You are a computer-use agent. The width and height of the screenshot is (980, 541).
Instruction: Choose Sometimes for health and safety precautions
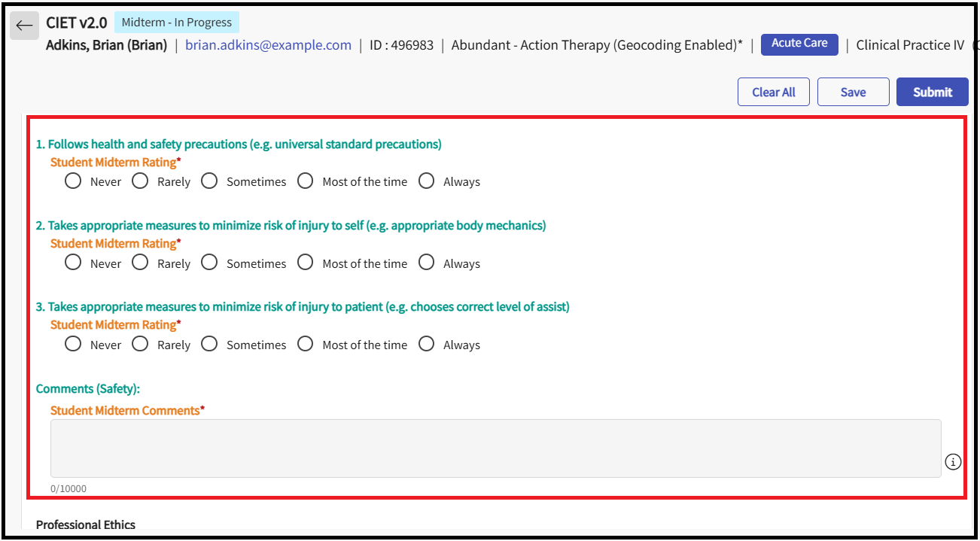point(209,181)
